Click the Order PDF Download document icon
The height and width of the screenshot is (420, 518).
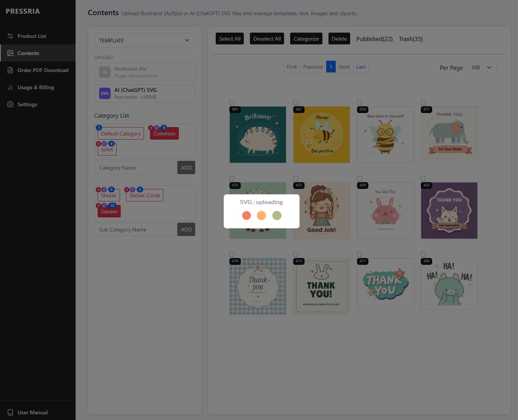(10, 70)
